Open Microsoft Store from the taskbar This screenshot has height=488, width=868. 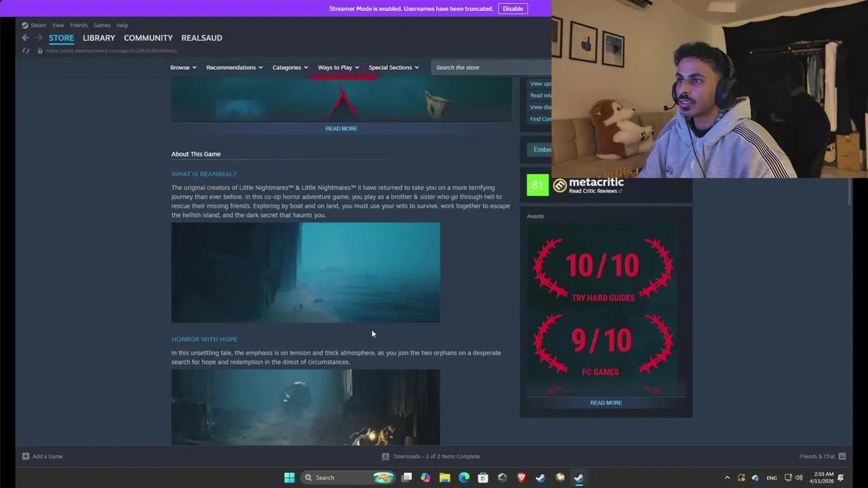click(483, 477)
